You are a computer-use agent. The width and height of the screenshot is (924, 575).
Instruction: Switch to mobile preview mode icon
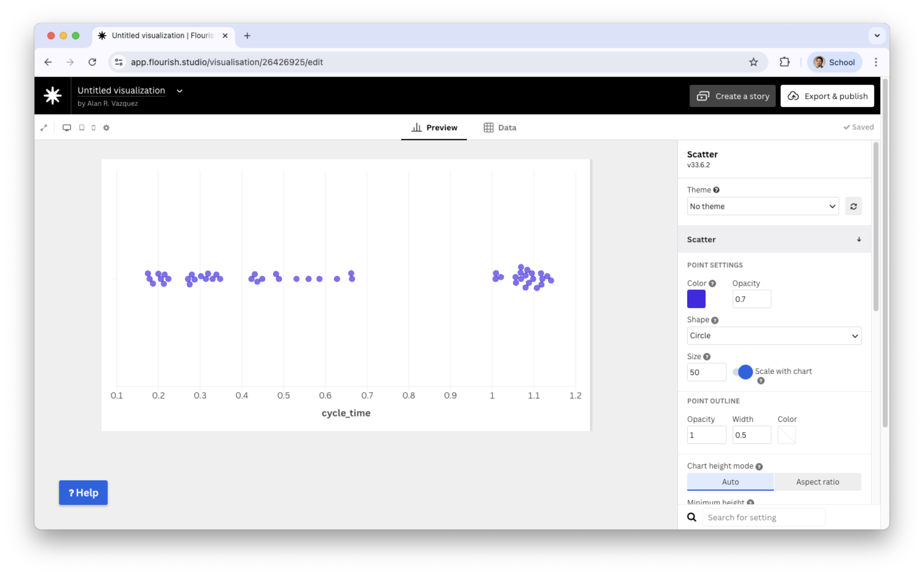tap(94, 128)
